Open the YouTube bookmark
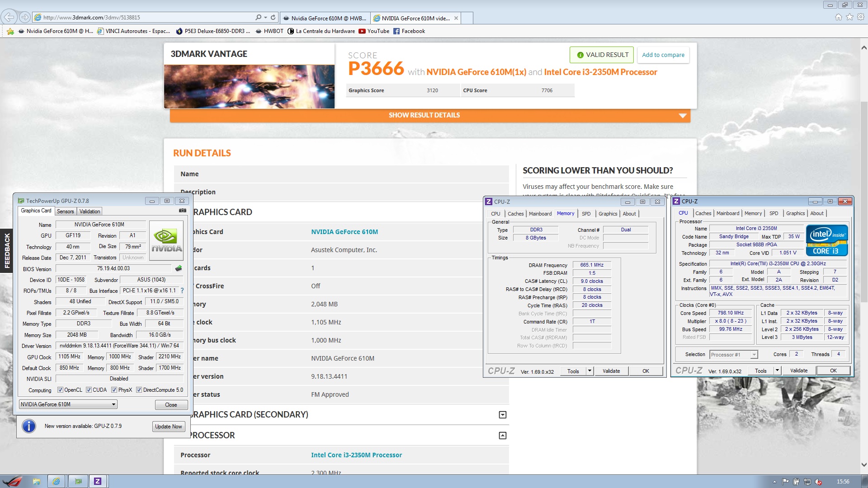 (x=374, y=31)
